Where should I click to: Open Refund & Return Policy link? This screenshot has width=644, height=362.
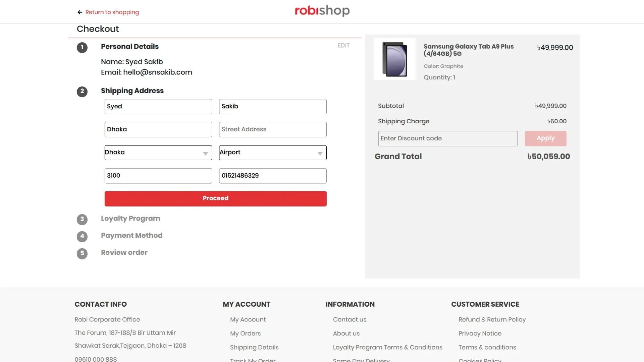tap(492, 320)
